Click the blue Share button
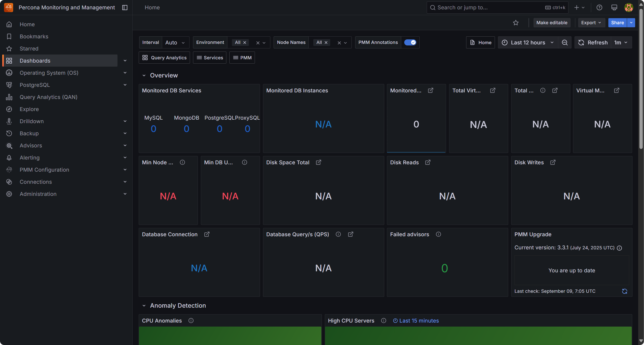 click(617, 23)
